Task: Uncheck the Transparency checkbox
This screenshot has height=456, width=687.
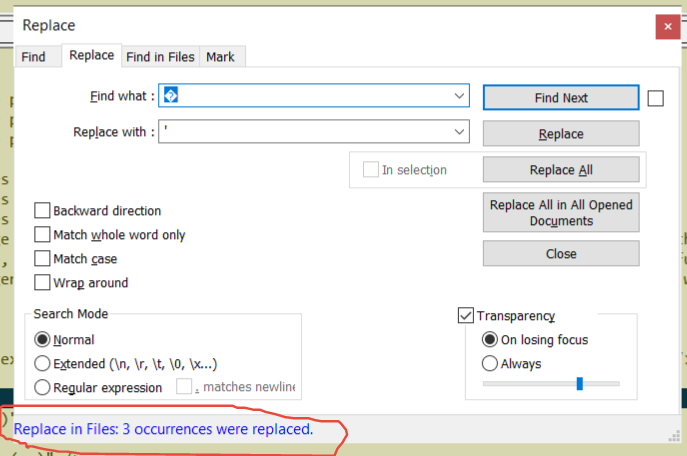Action: point(465,315)
